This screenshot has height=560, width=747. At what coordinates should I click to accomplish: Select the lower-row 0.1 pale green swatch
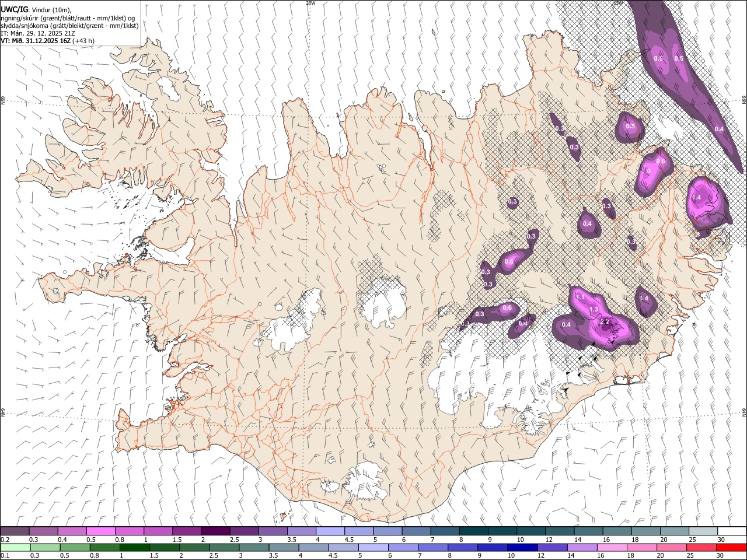pos(15,547)
